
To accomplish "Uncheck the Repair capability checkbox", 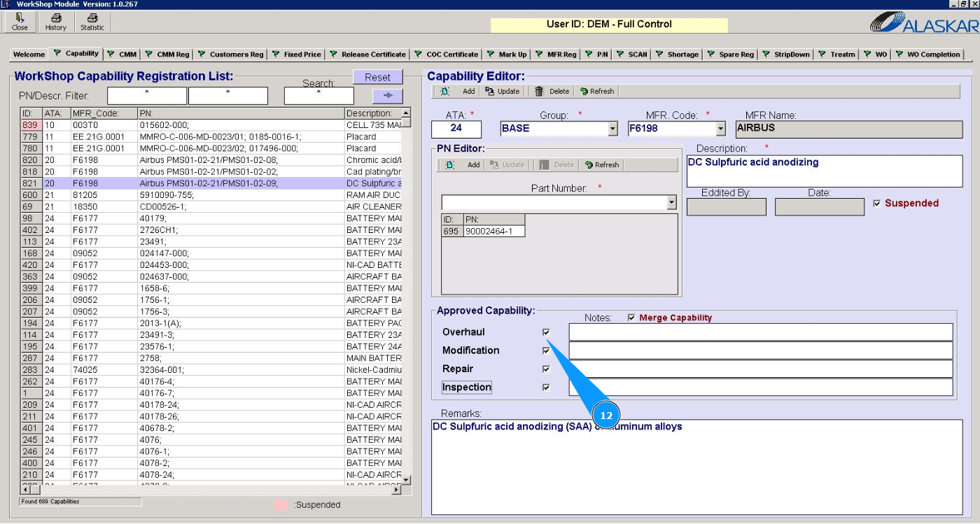I will tap(546, 369).
